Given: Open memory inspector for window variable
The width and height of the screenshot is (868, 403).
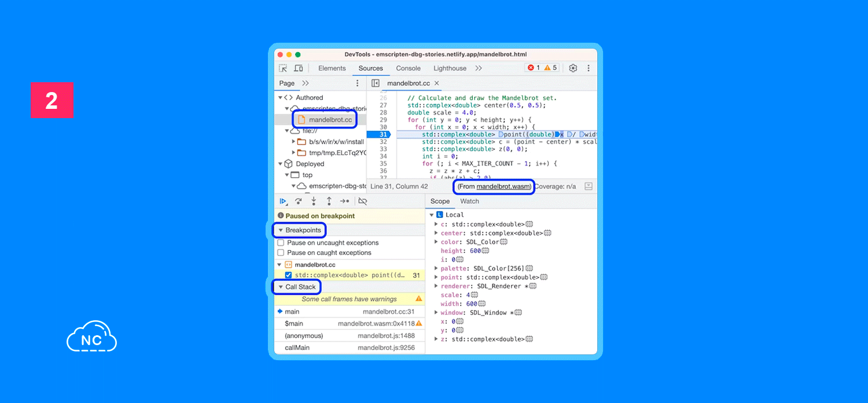Looking at the screenshot, I should [x=518, y=313].
